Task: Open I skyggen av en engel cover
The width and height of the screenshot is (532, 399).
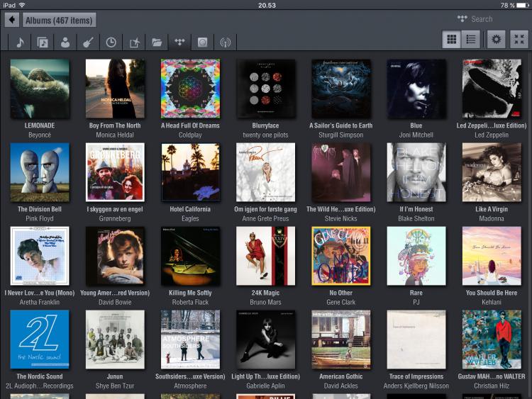Action: click(115, 172)
